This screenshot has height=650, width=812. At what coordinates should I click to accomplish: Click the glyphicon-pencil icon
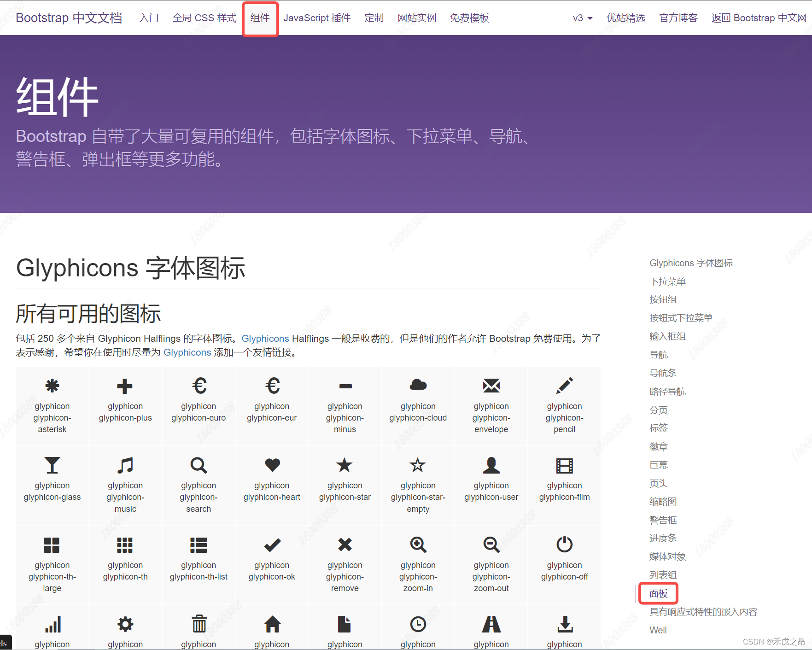(565, 386)
